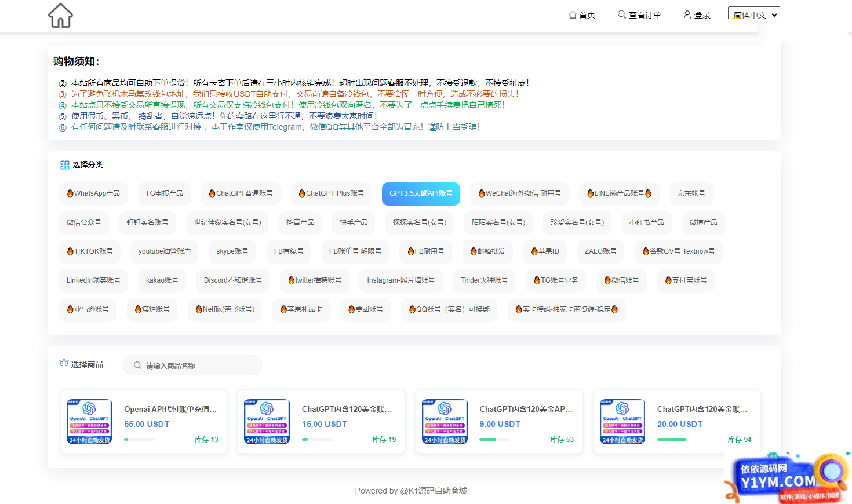Open the 首页 home link
The image size is (852, 504).
click(582, 15)
